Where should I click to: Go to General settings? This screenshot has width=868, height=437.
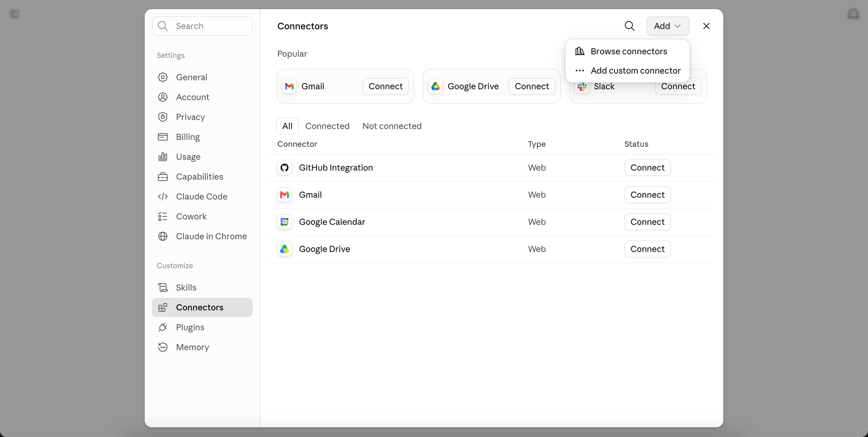tap(202, 77)
